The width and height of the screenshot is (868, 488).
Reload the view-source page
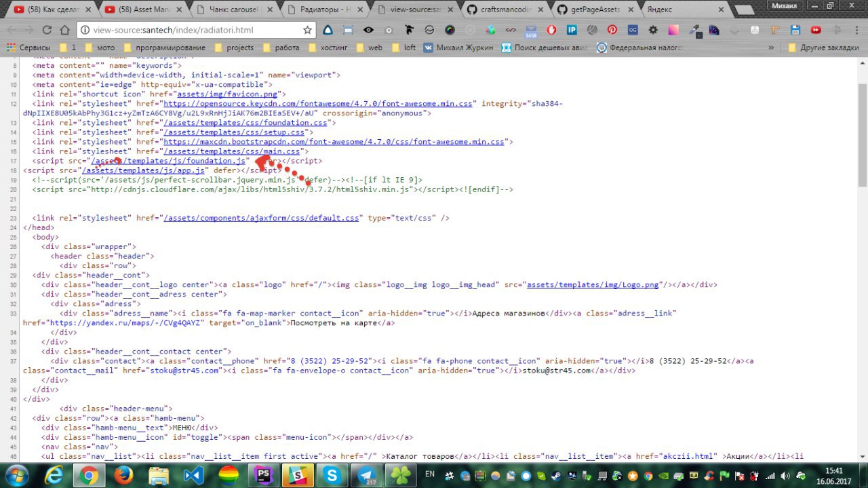click(x=47, y=30)
